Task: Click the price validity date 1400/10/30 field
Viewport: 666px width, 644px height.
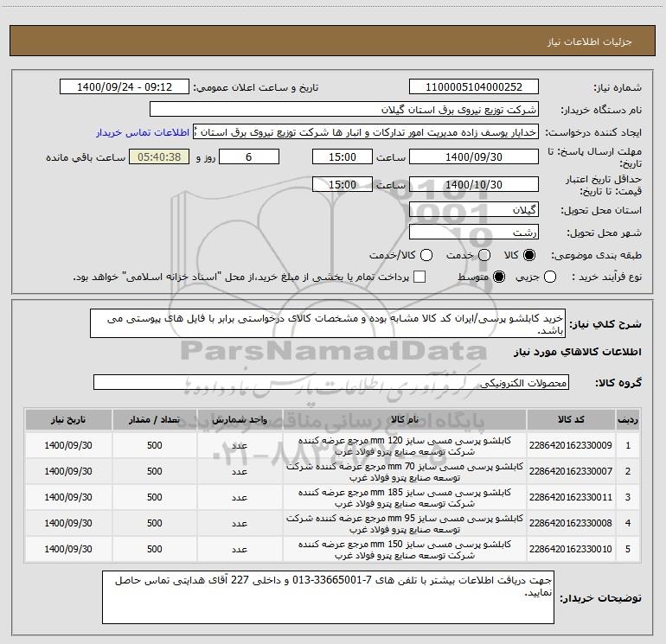Action: 474,184
